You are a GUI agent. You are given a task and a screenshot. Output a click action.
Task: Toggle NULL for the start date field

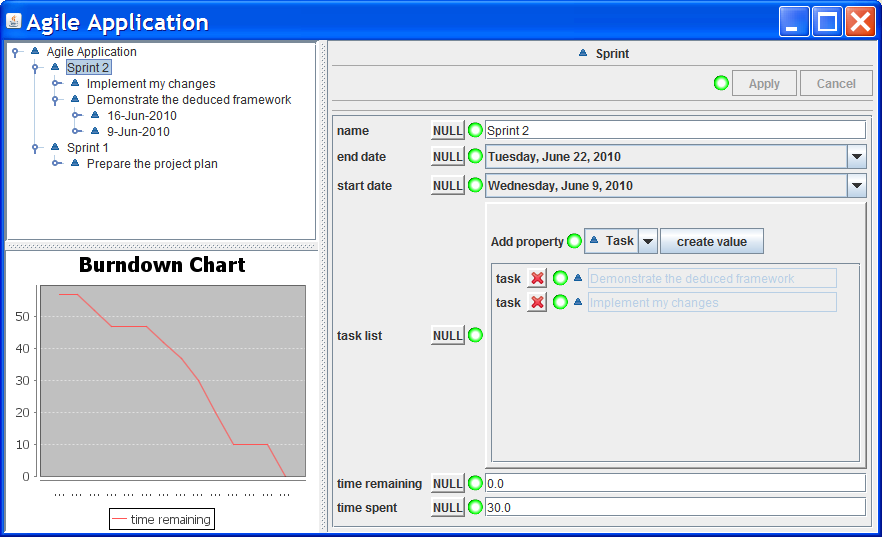[x=448, y=185]
